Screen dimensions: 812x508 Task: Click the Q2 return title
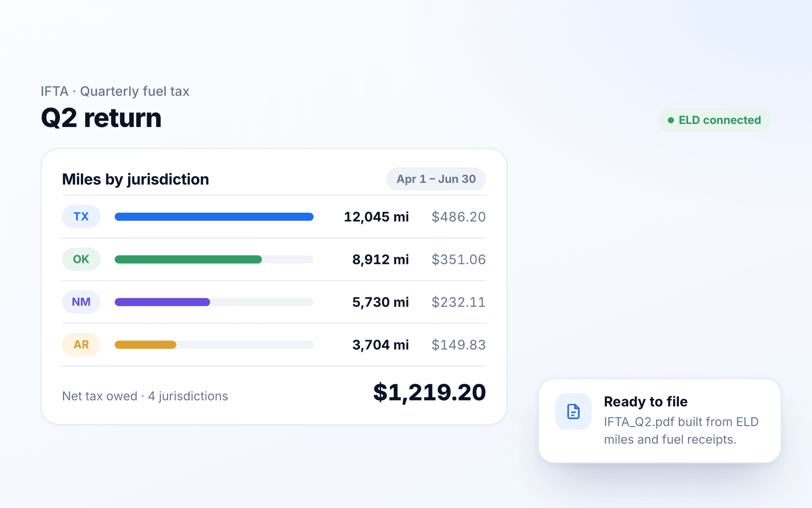(x=101, y=118)
